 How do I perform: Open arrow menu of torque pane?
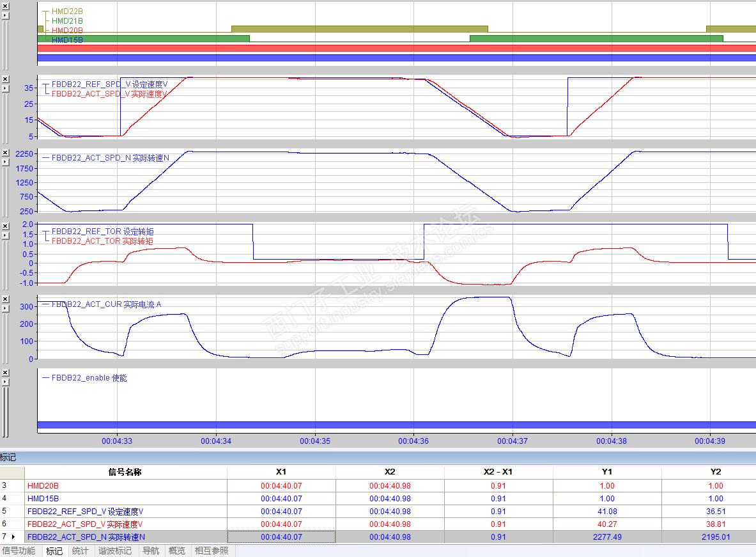point(5,235)
